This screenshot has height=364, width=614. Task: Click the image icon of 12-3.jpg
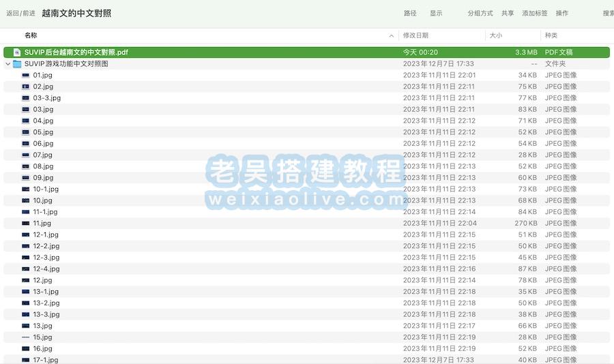point(26,257)
